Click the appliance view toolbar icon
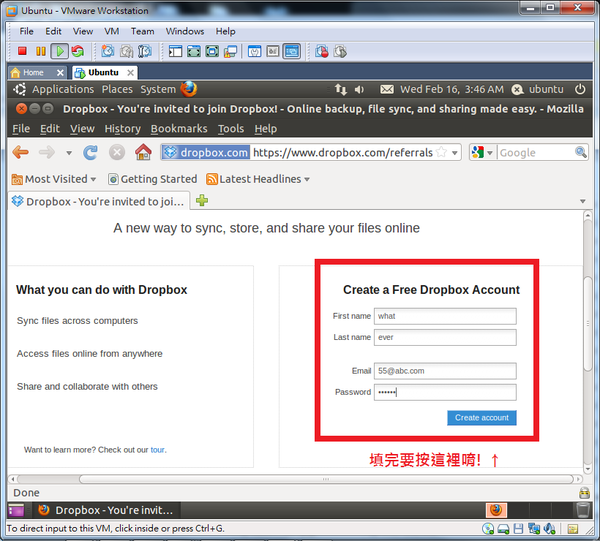This screenshot has height=541, width=600. (273, 51)
